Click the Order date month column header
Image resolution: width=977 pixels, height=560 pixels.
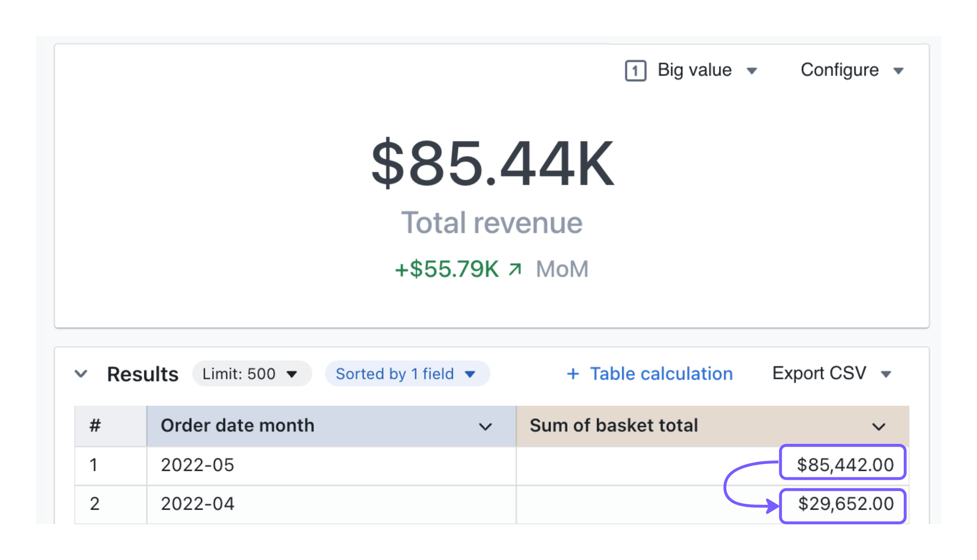tap(237, 426)
